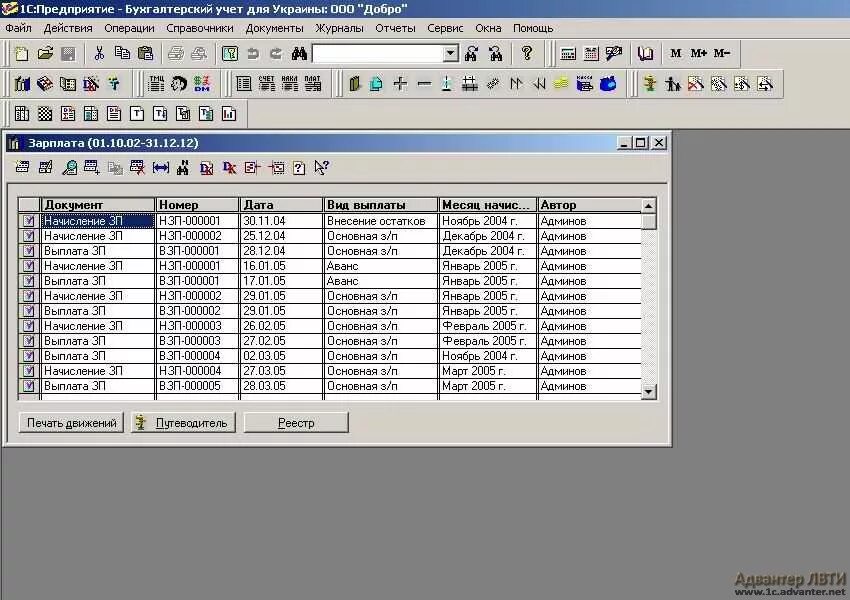850x600 pixels.
Task: Click the table scrollbar up arrow
Action: tap(648, 206)
